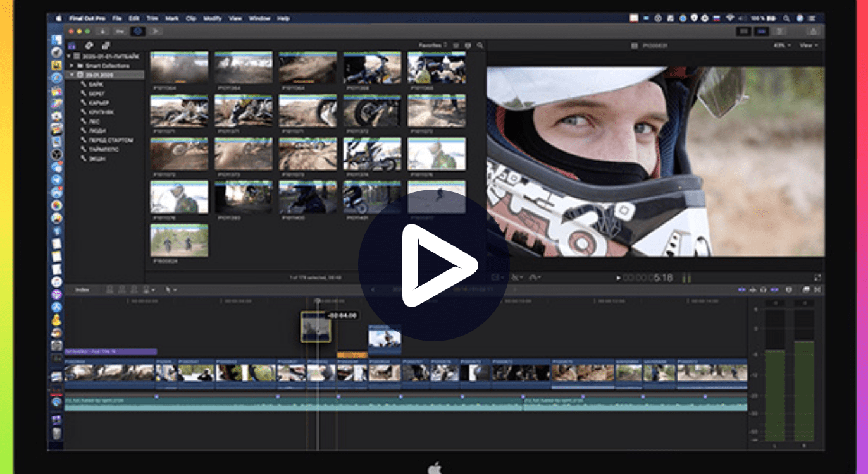This screenshot has height=474, width=868.
Task: Toggle audio skimming in timeline
Action: [752, 289]
